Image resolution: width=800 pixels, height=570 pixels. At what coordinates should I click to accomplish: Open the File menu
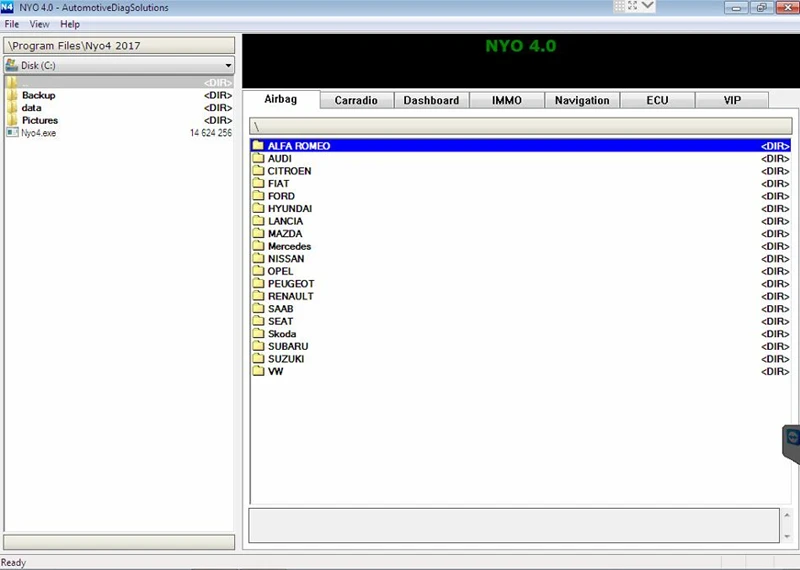(12, 24)
